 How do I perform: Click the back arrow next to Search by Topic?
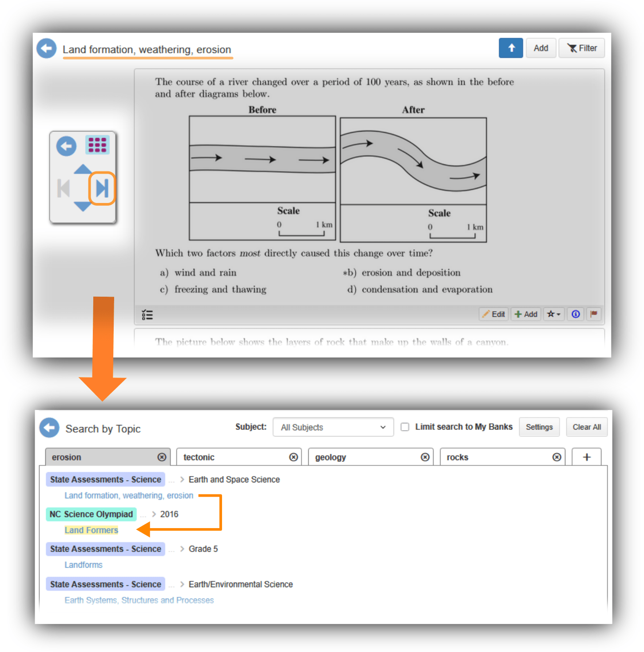click(49, 427)
